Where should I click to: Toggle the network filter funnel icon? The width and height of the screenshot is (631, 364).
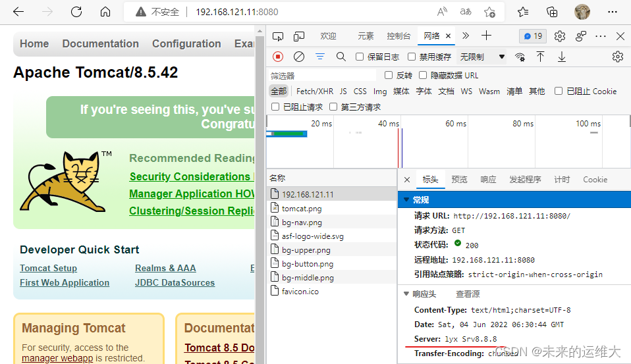(320, 57)
